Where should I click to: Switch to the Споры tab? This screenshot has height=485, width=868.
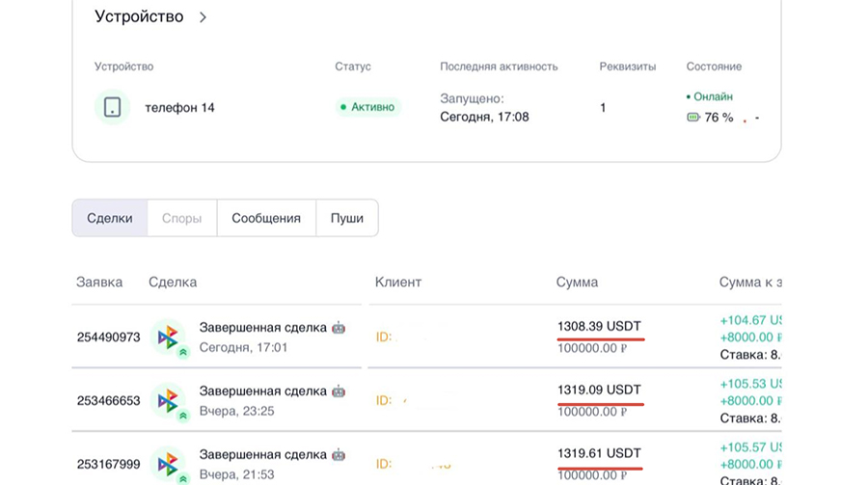point(181,218)
